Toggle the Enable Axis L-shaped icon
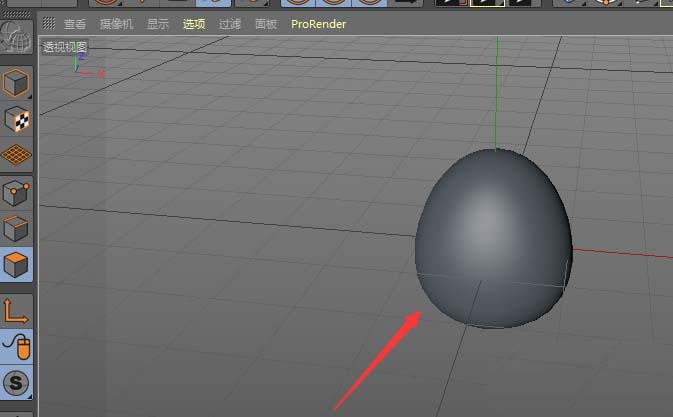The image size is (673, 417). click(x=16, y=311)
